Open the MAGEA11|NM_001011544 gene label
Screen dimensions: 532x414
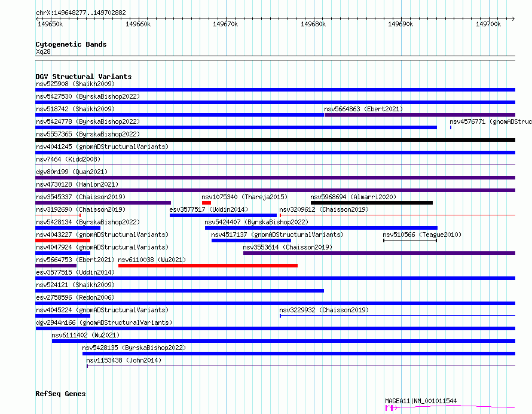point(421,401)
